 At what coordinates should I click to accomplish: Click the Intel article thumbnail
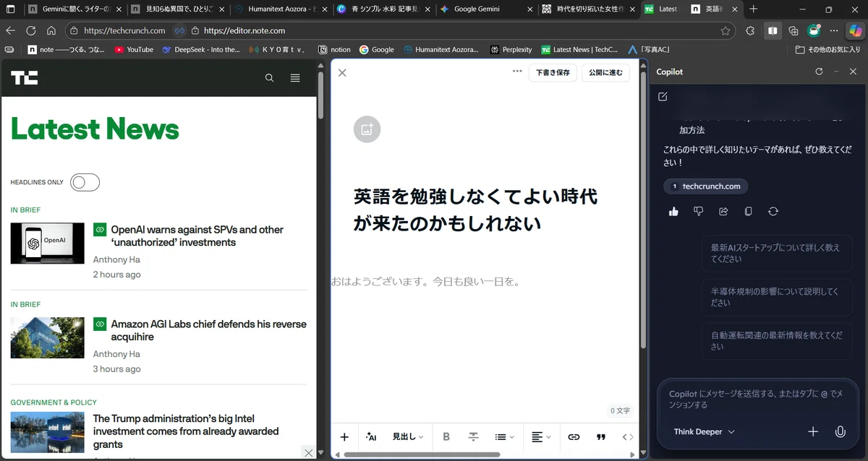(47, 432)
